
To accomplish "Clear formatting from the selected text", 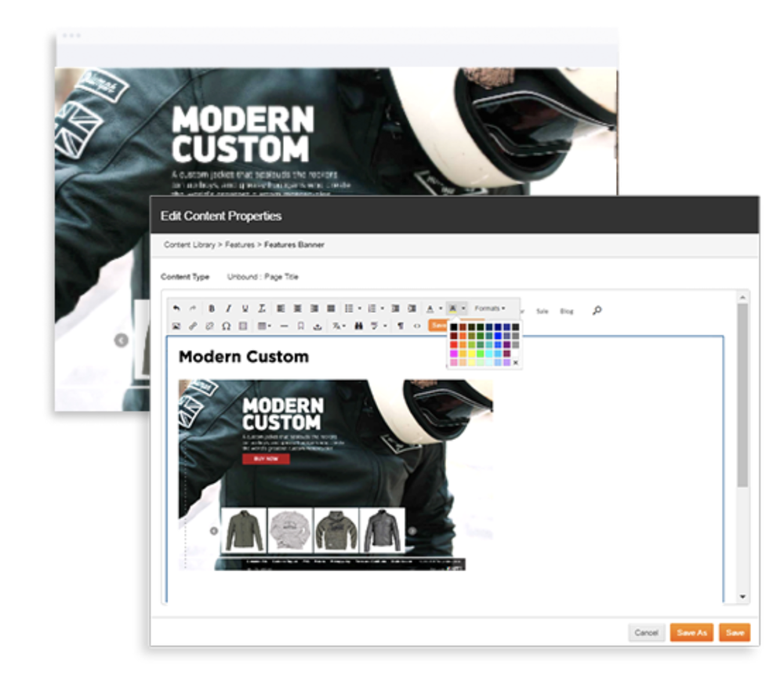I will (x=262, y=308).
